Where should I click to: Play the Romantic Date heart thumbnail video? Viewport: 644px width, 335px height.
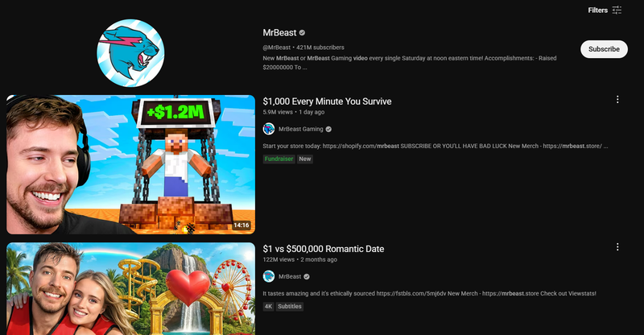(130, 288)
